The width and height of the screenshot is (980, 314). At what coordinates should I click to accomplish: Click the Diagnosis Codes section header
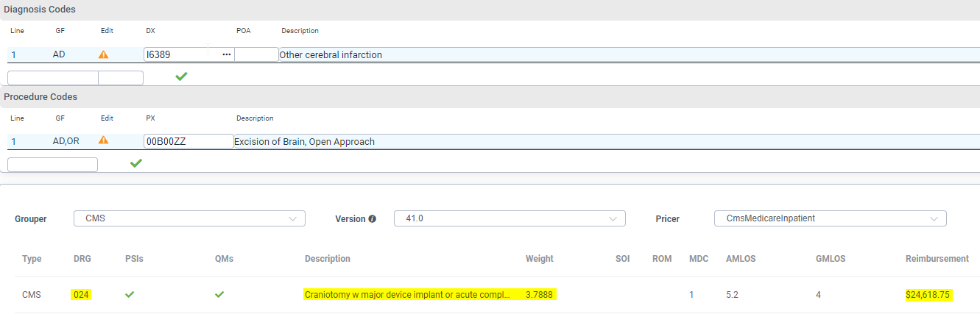(x=40, y=10)
